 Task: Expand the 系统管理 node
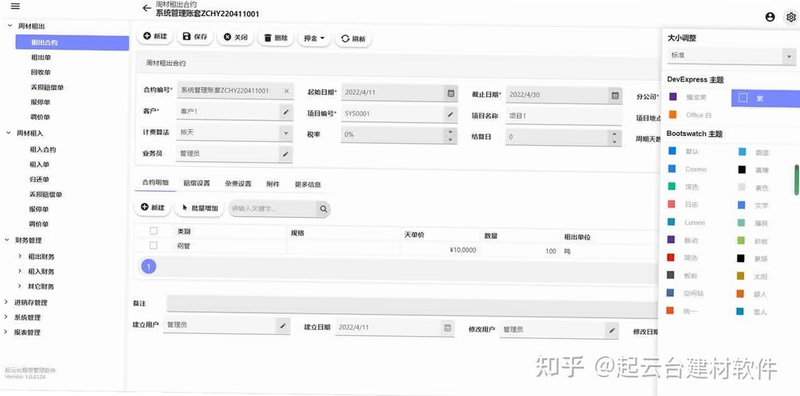[6, 317]
